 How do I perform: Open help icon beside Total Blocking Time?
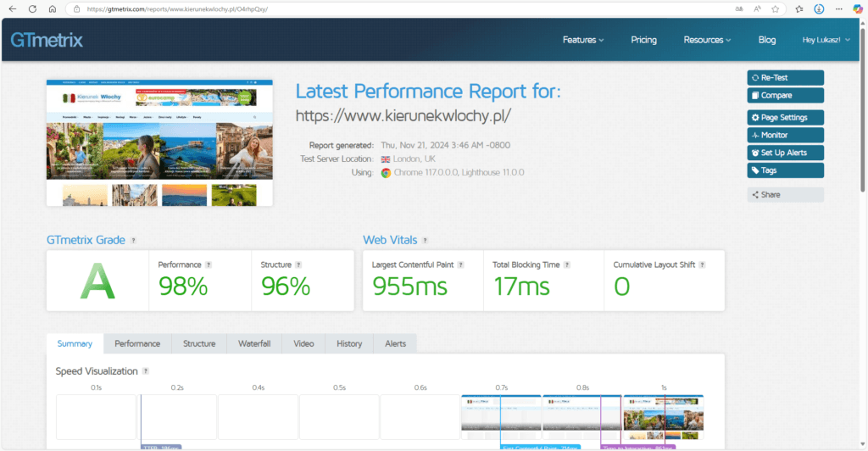567,264
